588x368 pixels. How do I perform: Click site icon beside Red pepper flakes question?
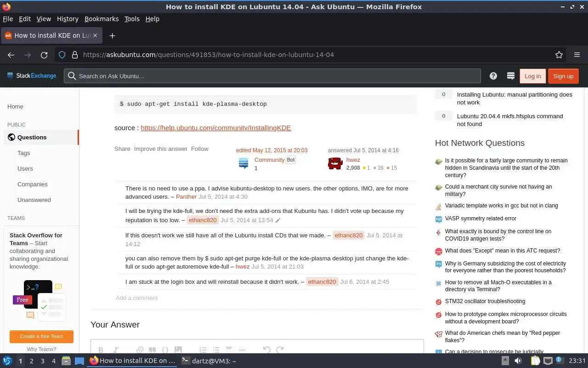(x=439, y=334)
